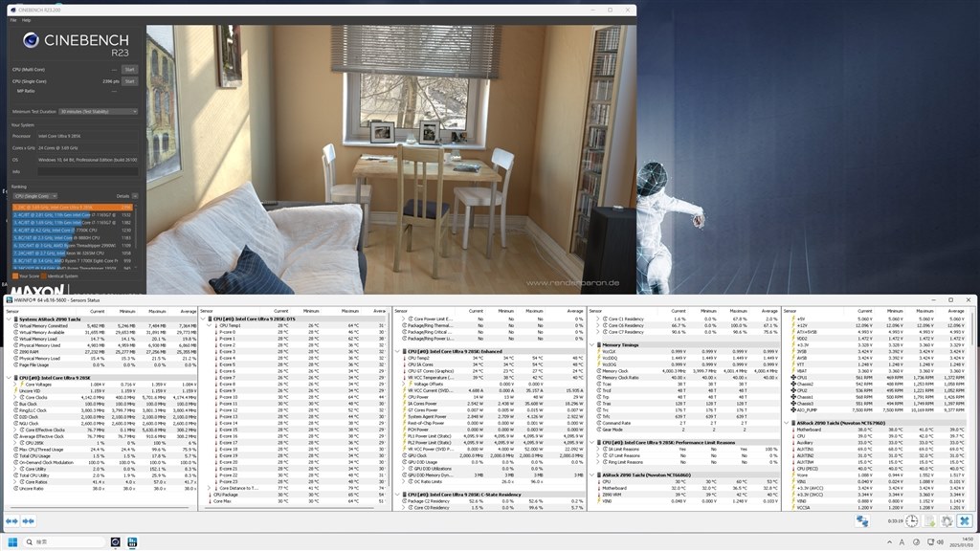Select the CPU (PECI) temperature row
This screenshot has height=551, width=980.
coord(878,469)
